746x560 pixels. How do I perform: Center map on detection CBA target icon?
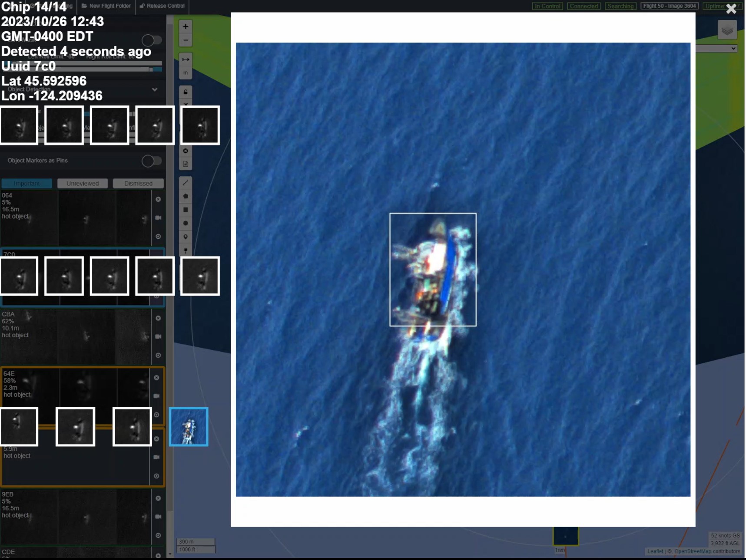(x=158, y=356)
